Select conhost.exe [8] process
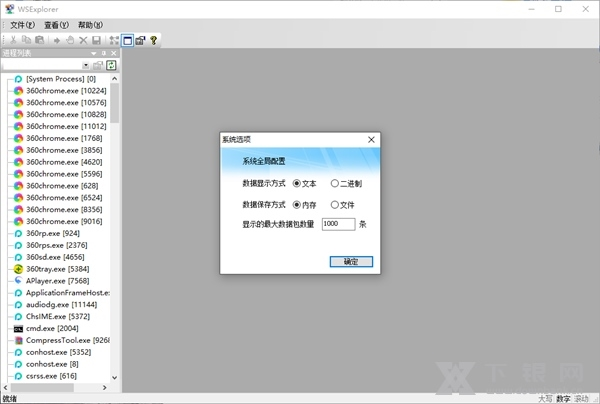 point(52,364)
